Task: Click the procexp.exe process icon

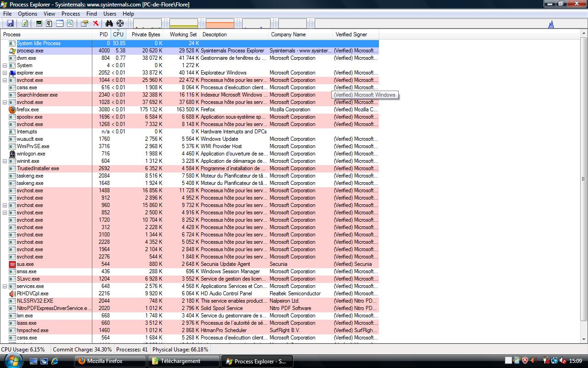Action: [x=12, y=51]
